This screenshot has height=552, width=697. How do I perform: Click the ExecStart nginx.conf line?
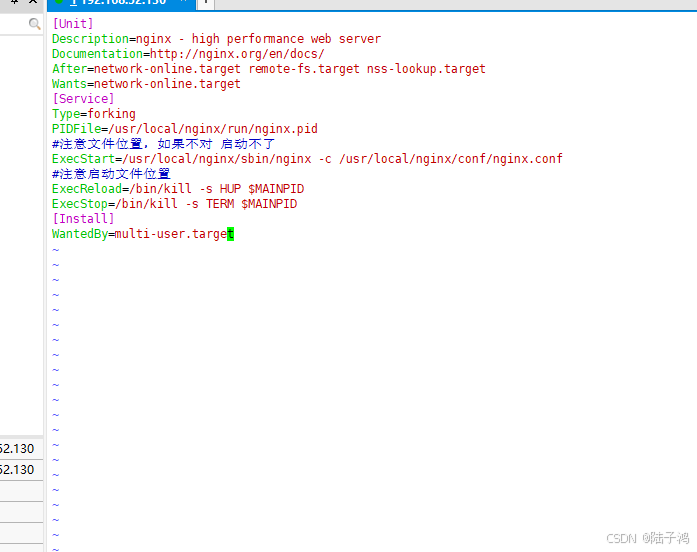(x=307, y=159)
